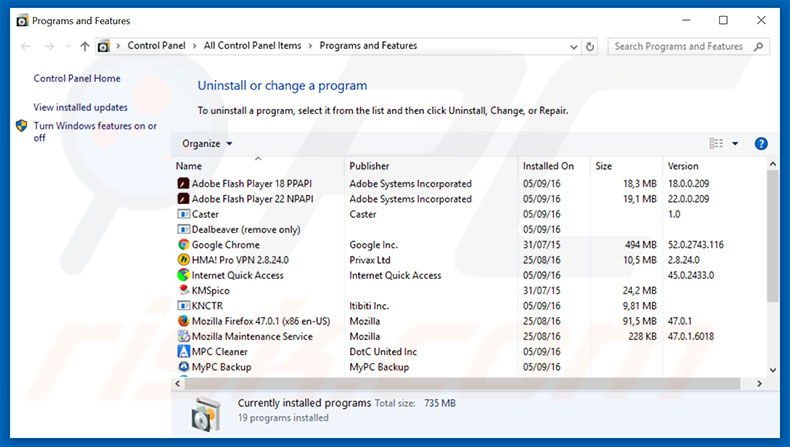Click the scroll up arrow of list

pos(772,164)
